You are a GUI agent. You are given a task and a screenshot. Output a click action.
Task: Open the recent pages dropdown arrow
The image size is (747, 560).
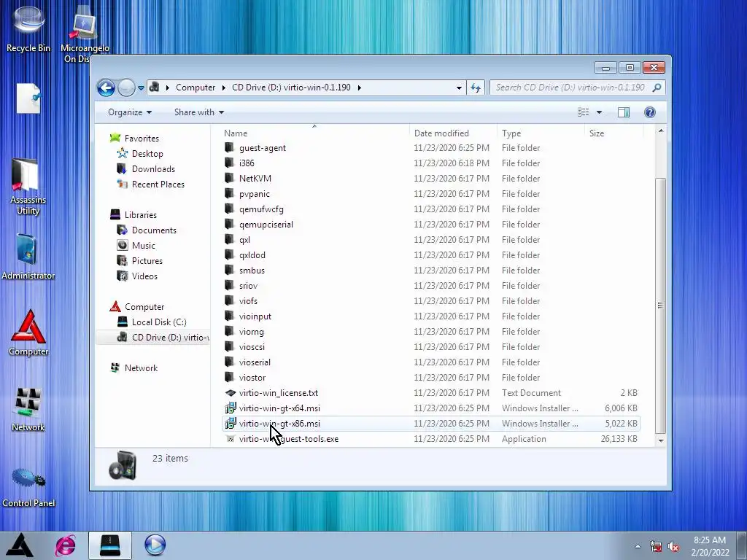coord(141,87)
